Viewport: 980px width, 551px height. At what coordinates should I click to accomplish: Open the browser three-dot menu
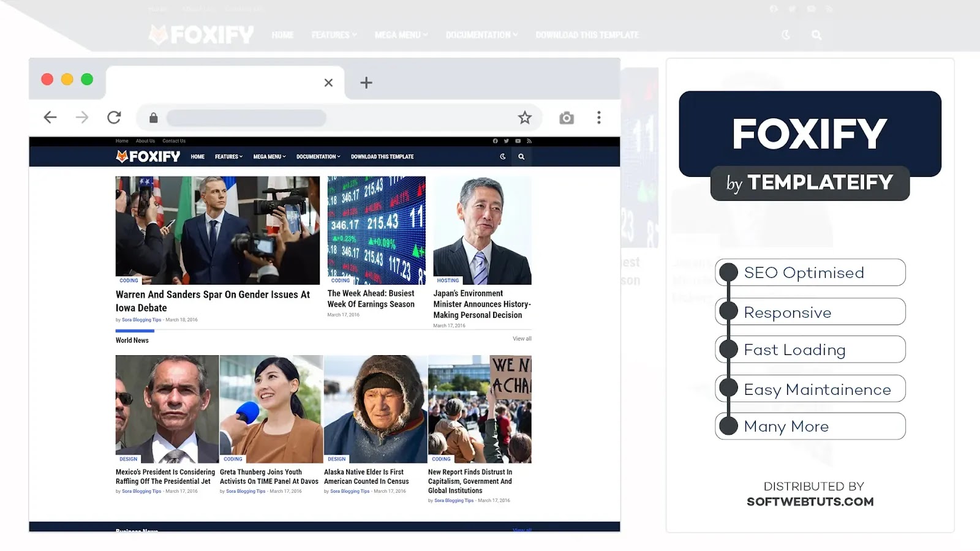(599, 118)
